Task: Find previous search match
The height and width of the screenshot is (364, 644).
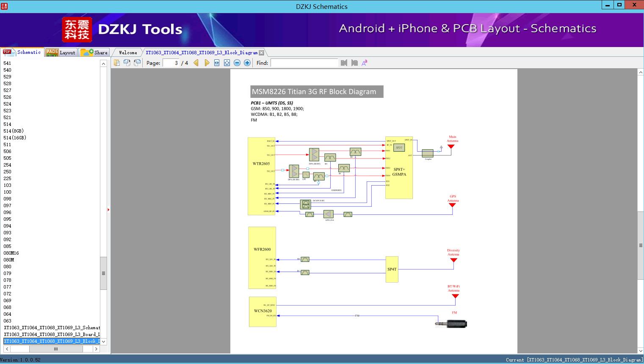Action: pyautogui.click(x=344, y=63)
